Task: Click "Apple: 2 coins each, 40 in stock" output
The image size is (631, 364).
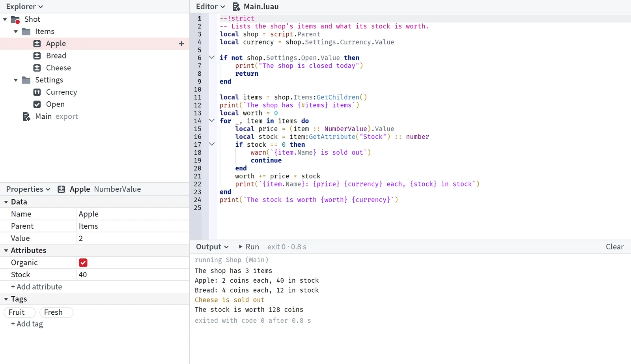Action: tap(257, 281)
